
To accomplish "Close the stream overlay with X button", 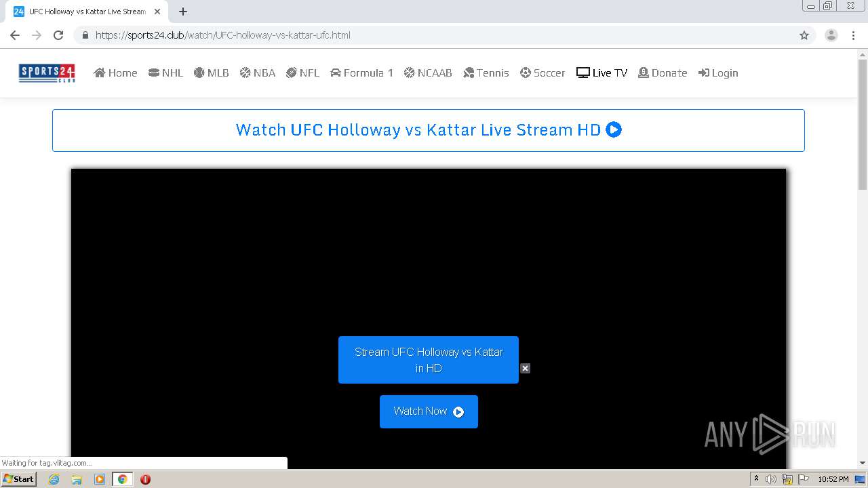I will tap(525, 368).
